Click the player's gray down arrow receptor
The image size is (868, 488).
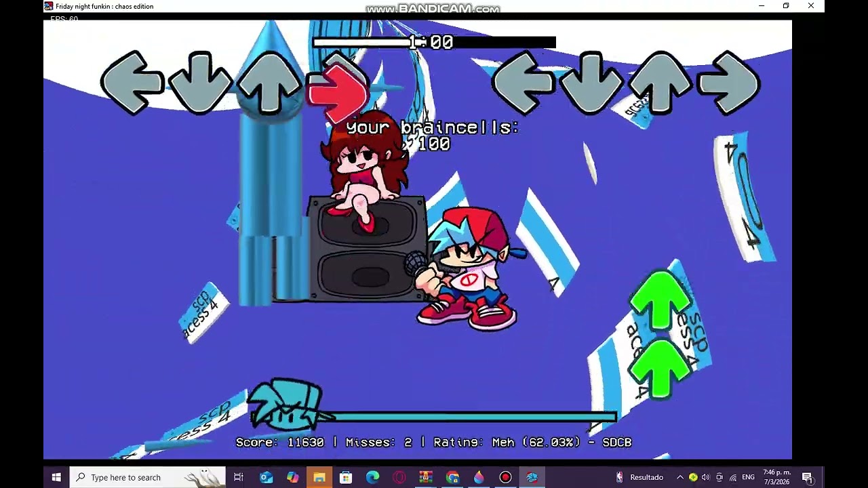point(591,83)
